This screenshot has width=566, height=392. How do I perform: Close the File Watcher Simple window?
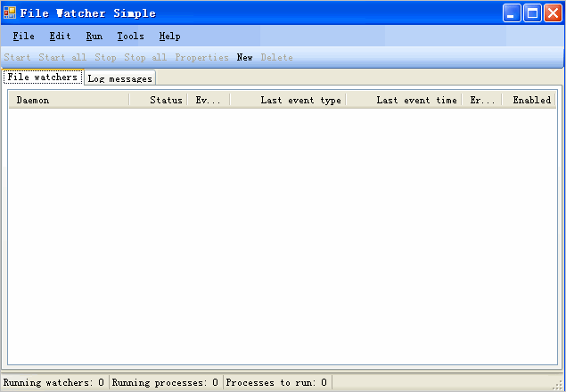point(553,13)
